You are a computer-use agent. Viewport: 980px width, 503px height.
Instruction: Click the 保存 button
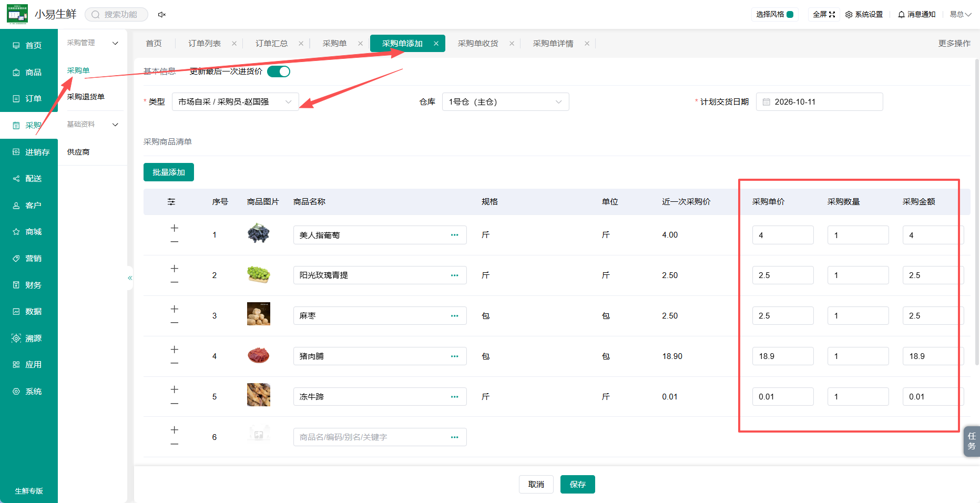[x=578, y=485]
